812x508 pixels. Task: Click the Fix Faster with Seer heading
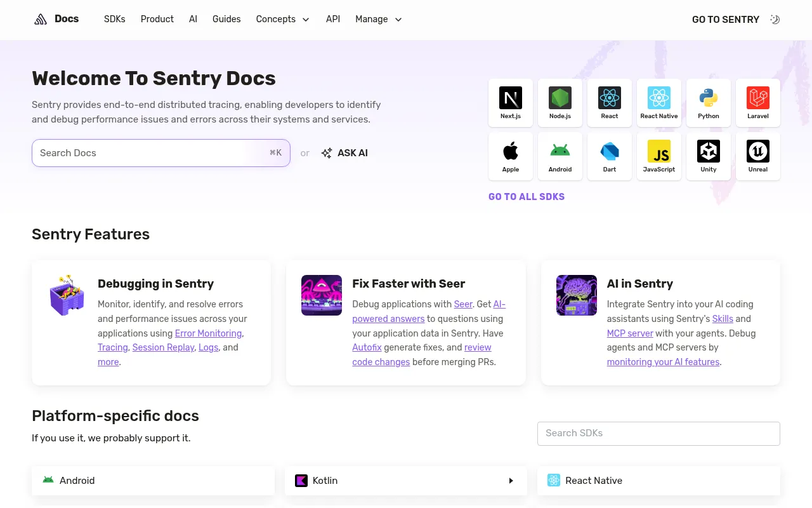(409, 284)
